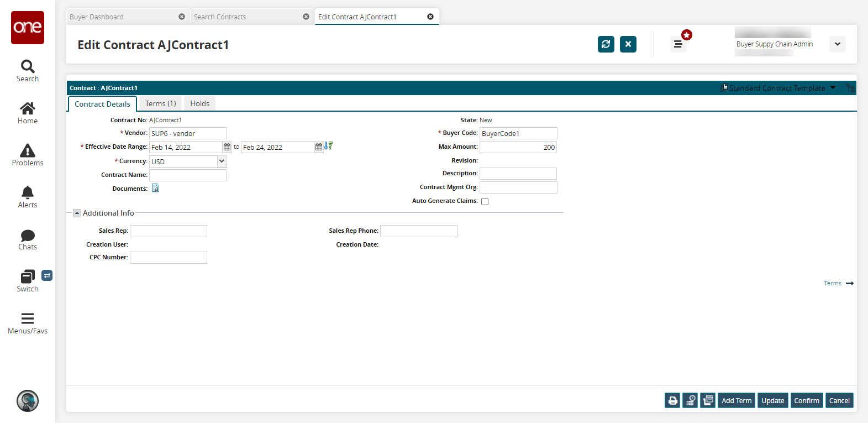This screenshot has width=868, height=423.
Task: Click the Contract Mgmt Org field
Action: pos(518,187)
